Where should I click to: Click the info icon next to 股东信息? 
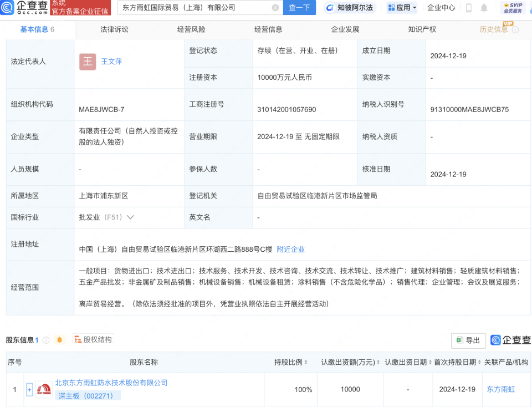pos(46,340)
